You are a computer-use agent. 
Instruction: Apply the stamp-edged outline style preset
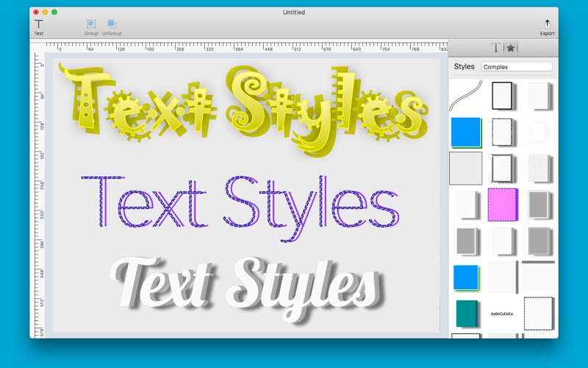(x=502, y=169)
